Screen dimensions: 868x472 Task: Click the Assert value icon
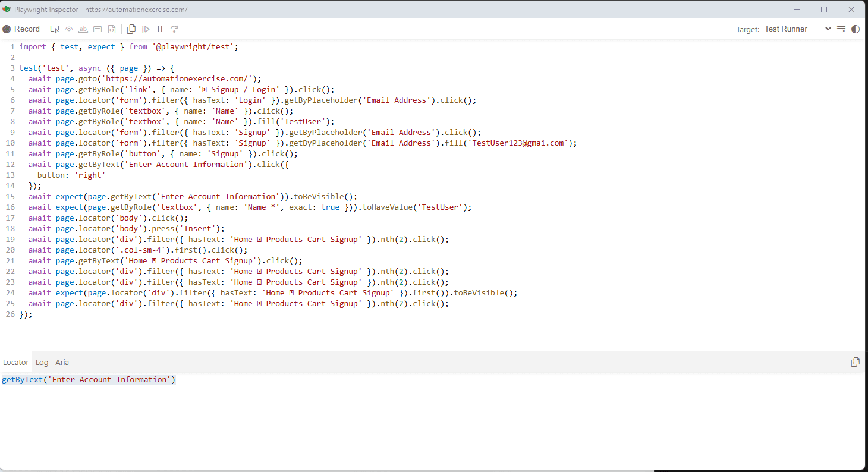click(x=98, y=29)
